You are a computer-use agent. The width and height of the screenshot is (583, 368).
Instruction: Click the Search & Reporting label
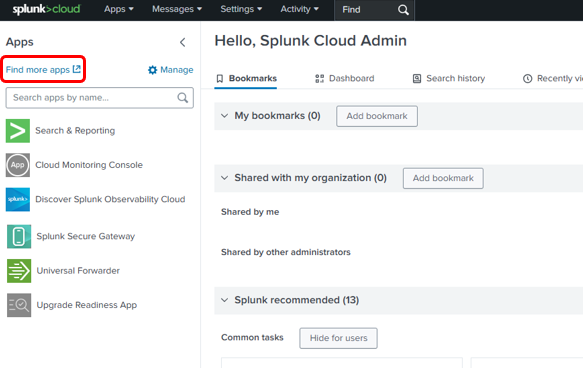pyautogui.click(x=75, y=131)
